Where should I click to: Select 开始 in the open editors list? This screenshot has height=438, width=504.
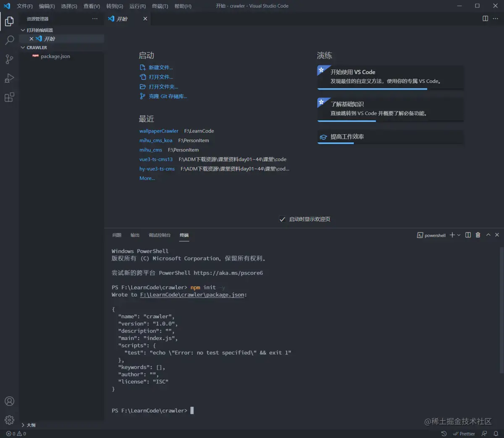click(x=61, y=39)
